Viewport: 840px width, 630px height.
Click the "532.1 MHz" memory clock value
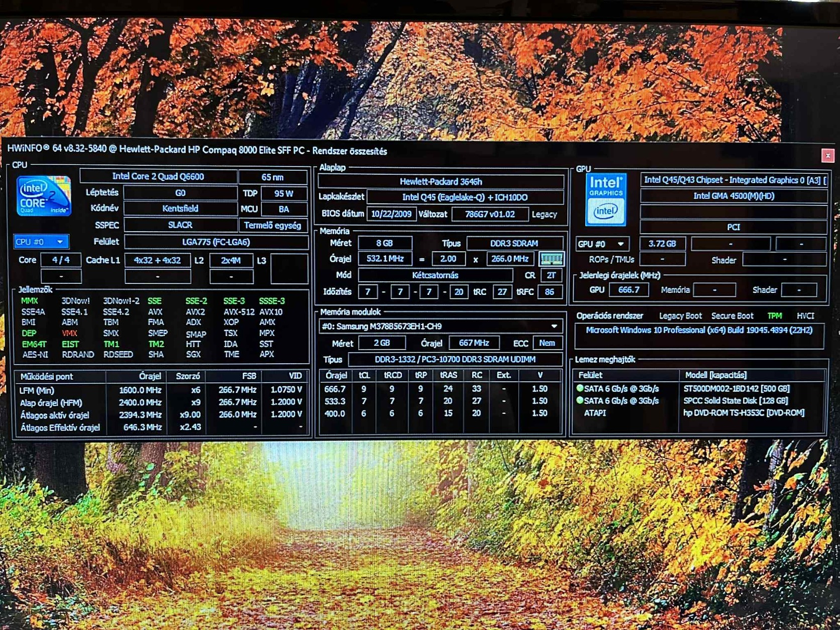(x=385, y=259)
